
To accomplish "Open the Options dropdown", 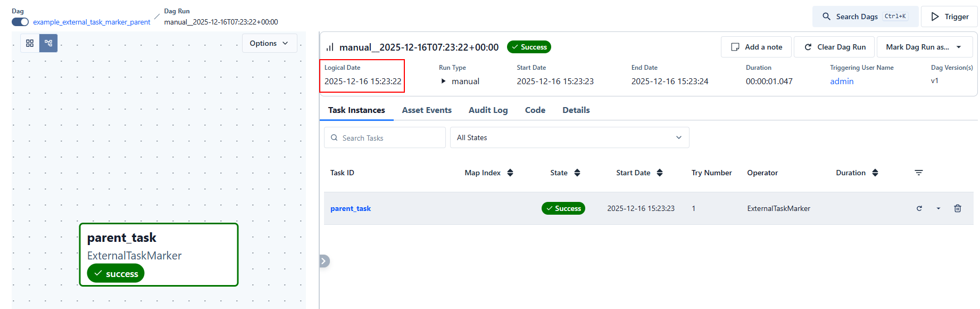I will pyautogui.click(x=269, y=43).
